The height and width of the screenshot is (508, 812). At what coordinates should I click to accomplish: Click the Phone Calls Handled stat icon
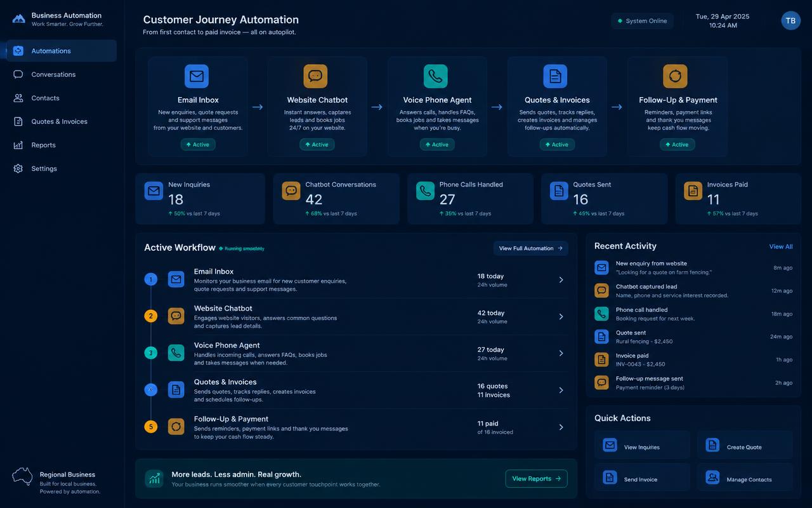pos(425,190)
